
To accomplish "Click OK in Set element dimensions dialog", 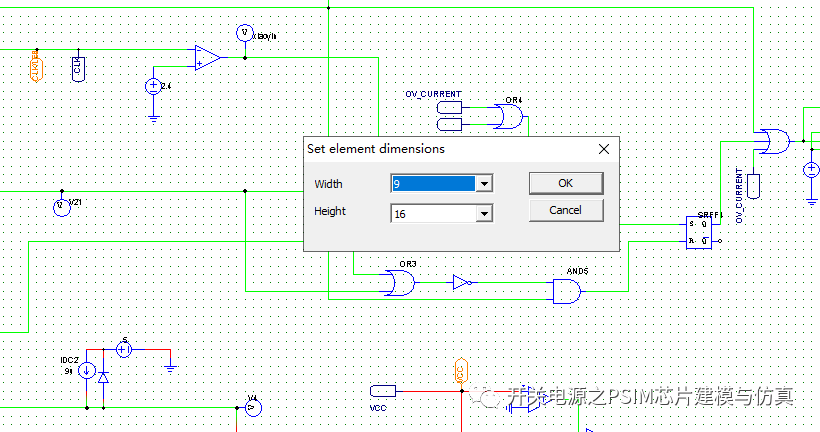I will 566,184.
